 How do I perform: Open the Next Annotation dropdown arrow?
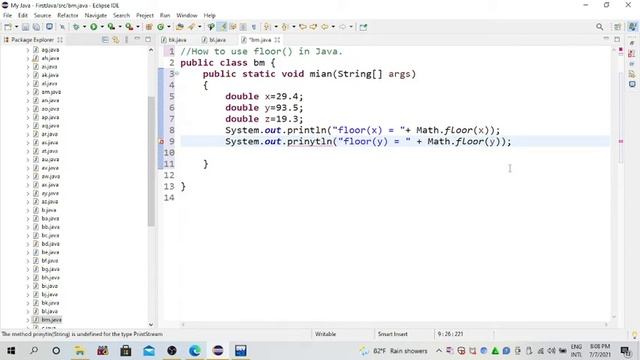[x=276, y=27]
